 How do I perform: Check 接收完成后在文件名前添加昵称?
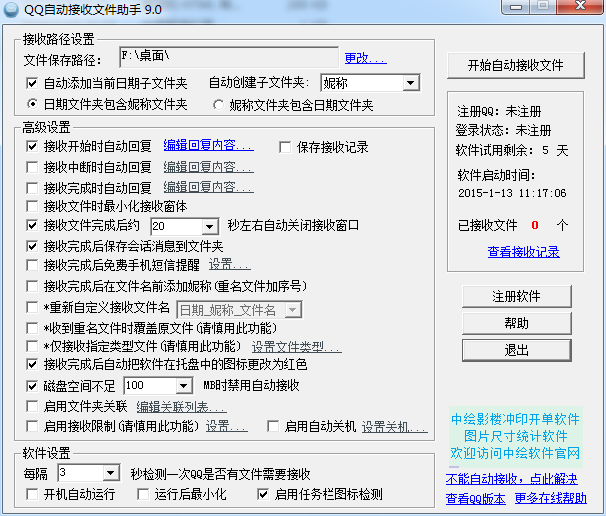click(x=32, y=286)
